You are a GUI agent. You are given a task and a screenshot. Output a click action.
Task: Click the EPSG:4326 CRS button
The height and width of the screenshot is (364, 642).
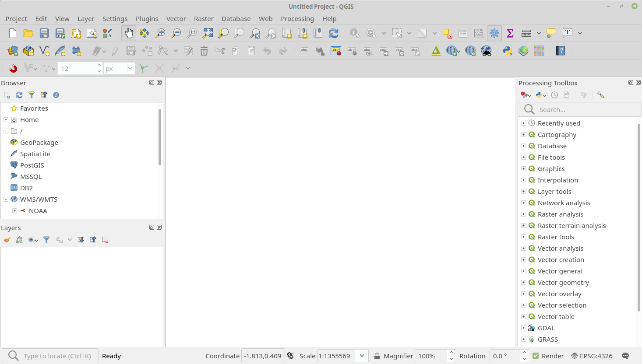click(592, 356)
